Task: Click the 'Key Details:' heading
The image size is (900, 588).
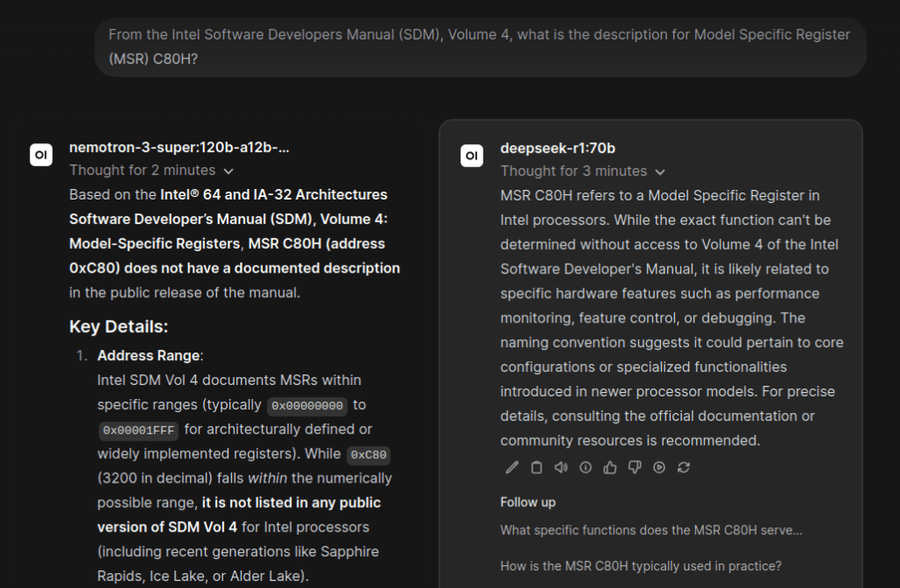Action: tap(119, 327)
